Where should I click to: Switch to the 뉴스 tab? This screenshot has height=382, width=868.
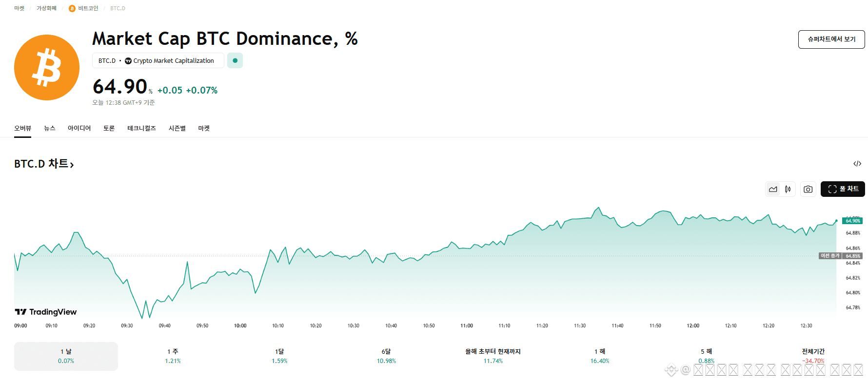(50, 128)
